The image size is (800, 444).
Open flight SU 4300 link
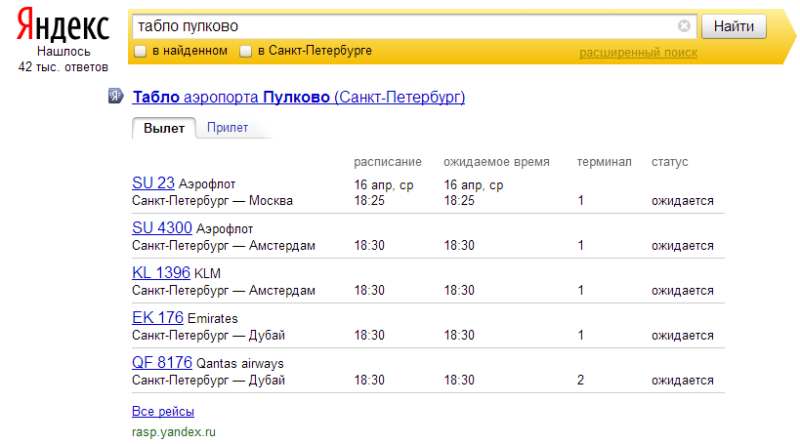(162, 228)
